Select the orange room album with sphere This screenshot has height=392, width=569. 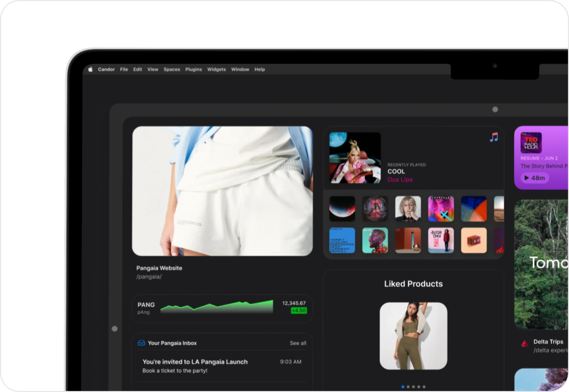(x=408, y=240)
